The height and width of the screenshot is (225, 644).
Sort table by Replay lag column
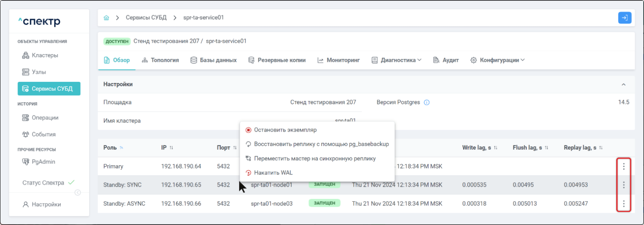[601, 148]
